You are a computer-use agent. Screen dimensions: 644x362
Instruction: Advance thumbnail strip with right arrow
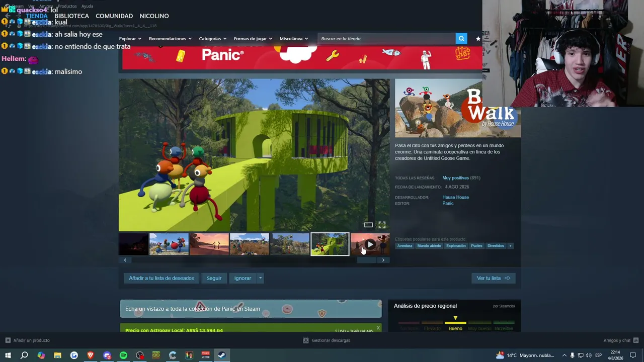383,260
